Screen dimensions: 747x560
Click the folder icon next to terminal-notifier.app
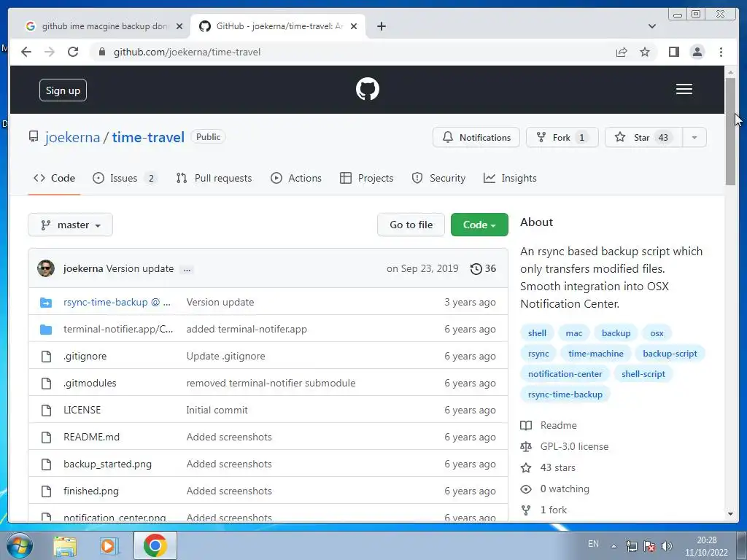pyautogui.click(x=46, y=330)
